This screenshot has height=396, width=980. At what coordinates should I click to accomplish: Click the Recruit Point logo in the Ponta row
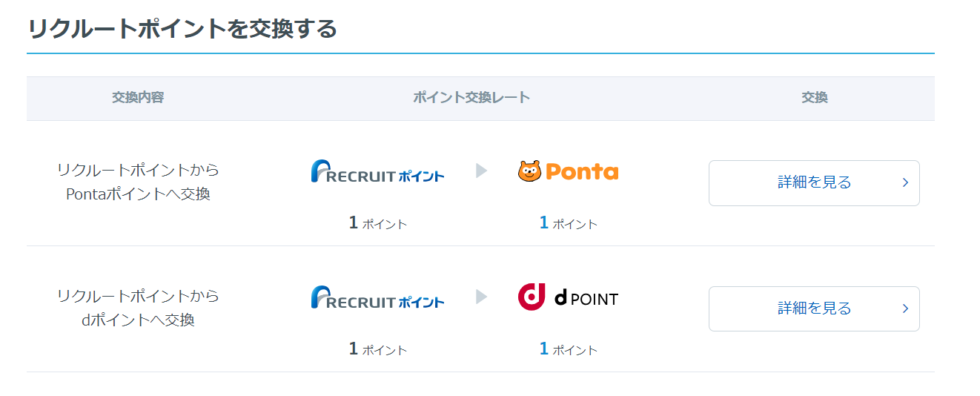pos(377,172)
